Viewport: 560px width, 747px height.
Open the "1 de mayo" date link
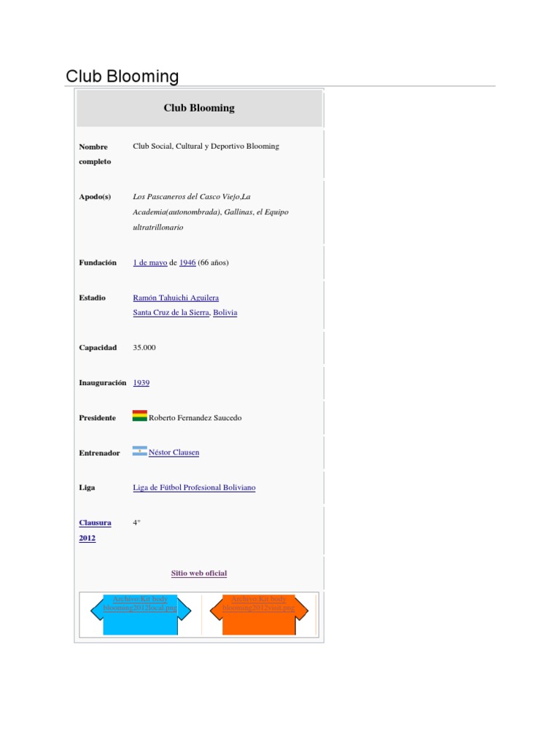[x=149, y=263]
